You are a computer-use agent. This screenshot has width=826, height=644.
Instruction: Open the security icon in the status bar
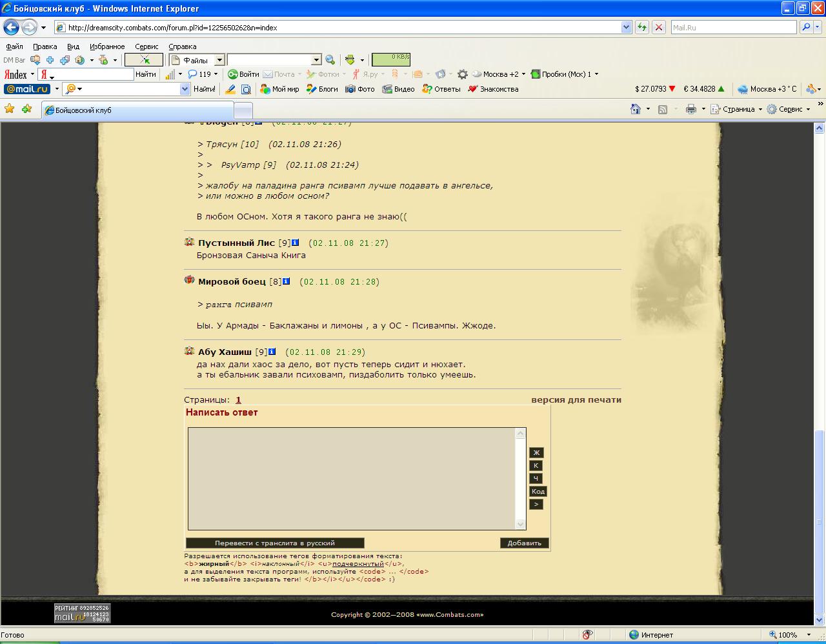coord(587,635)
